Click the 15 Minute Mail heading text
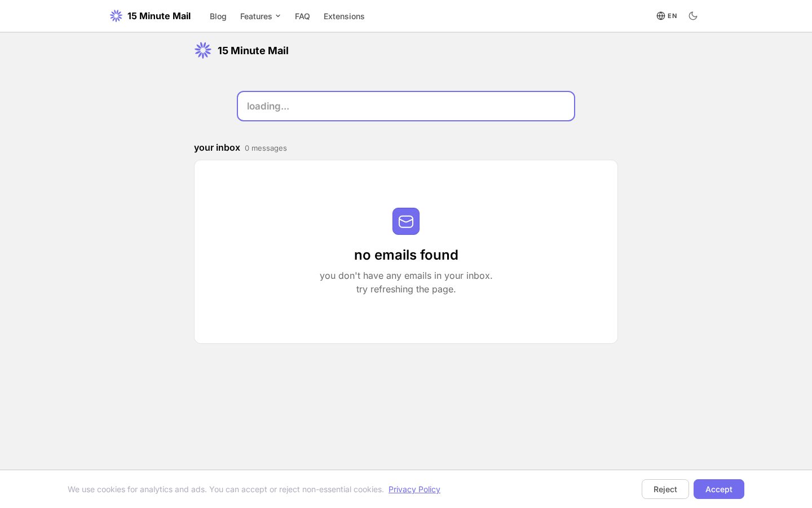This screenshot has height=508, width=812. [253, 51]
